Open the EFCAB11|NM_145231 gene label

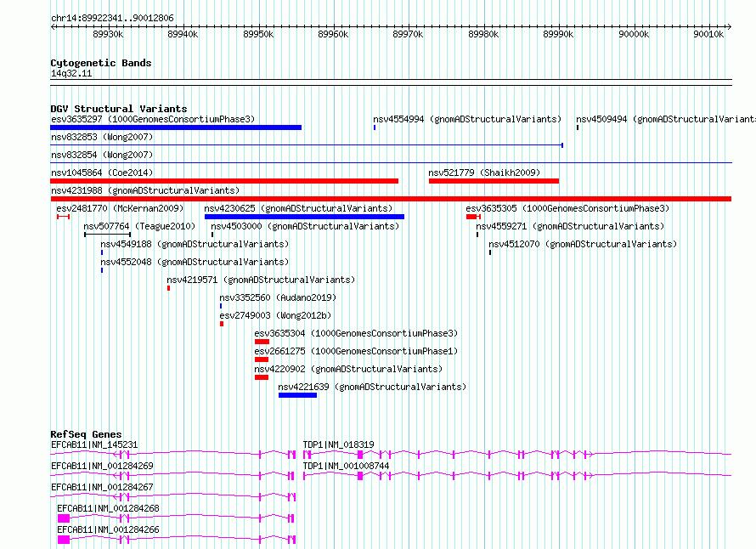(x=94, y=444)
